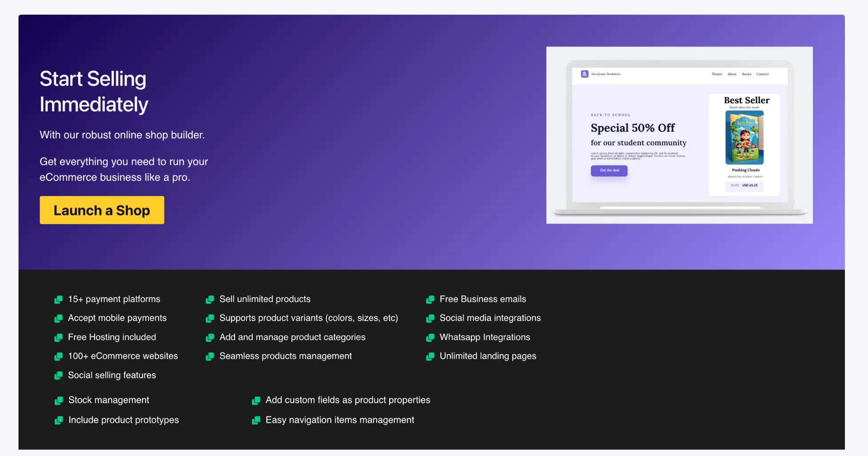The width and height of the screenshot is (868, 456).
Task: Click the green icon beside Free Business emails
Action: click(430, 300)
